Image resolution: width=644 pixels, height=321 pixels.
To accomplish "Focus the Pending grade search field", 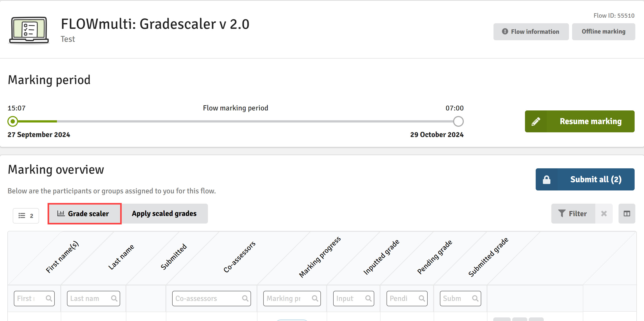I will (407, 298).
